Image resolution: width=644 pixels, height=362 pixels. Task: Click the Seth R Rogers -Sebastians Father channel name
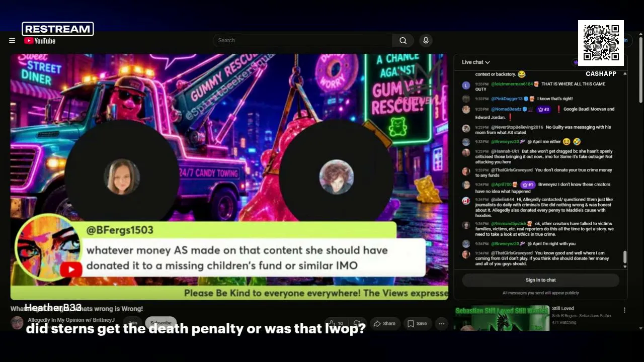point(582,316)
